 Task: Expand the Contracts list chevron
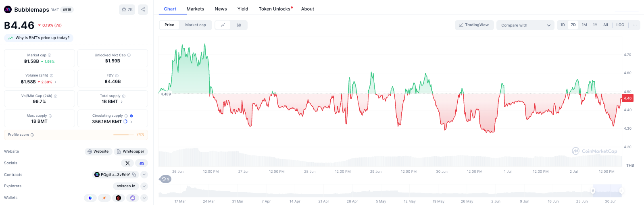[x=144, y=174]
